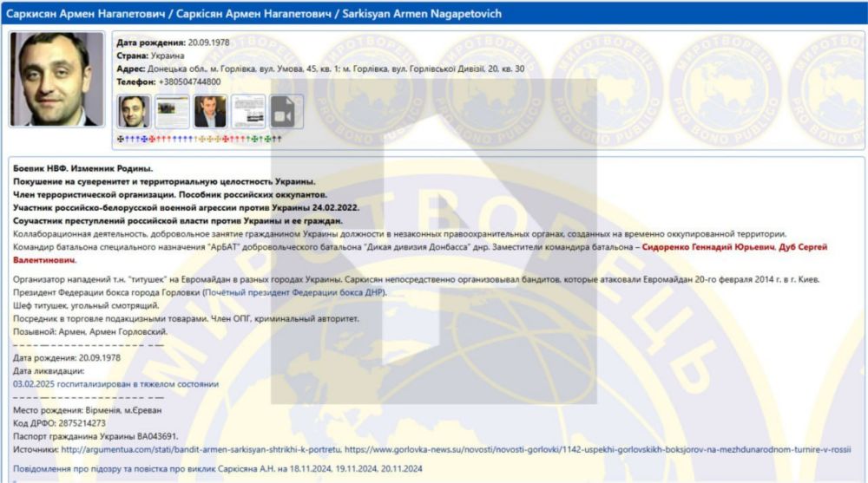Click the 03.02.2025 госпитализирован entry link
The height and width of the screenshot is (483, 868).
coord(115,383)
